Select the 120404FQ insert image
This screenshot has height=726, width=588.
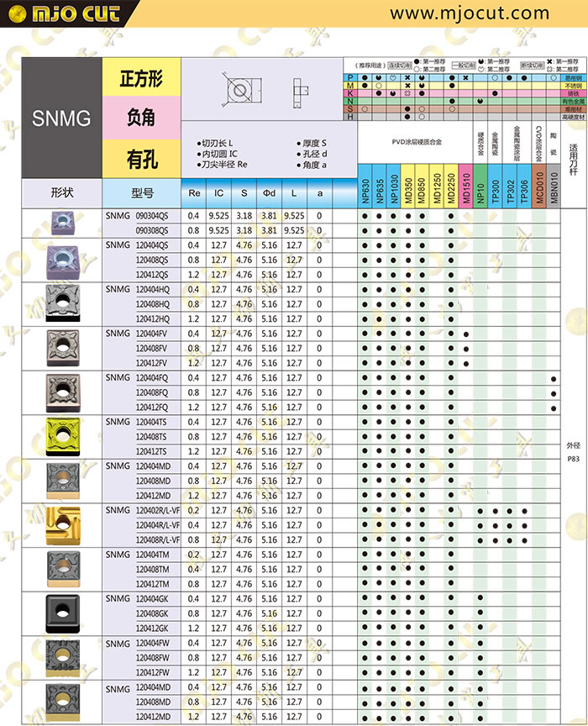coord(63,393)
